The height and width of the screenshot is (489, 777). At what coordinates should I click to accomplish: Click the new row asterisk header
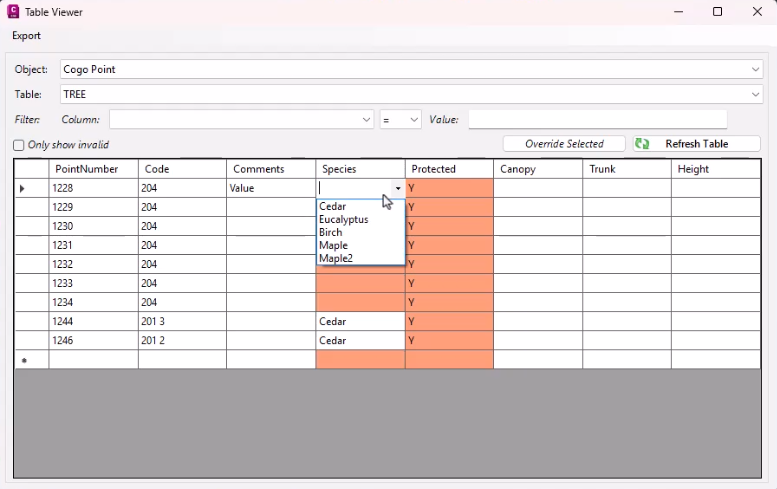point(23,360)
